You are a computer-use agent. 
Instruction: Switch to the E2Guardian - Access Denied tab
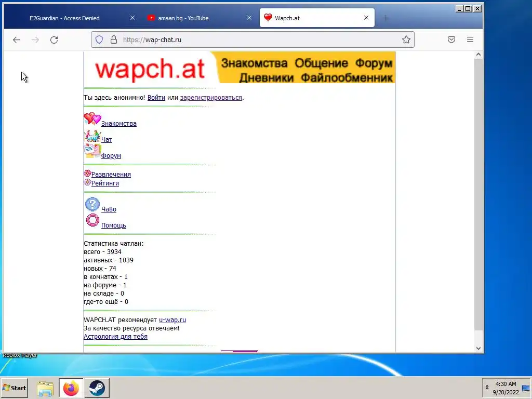tap(64, 18)
